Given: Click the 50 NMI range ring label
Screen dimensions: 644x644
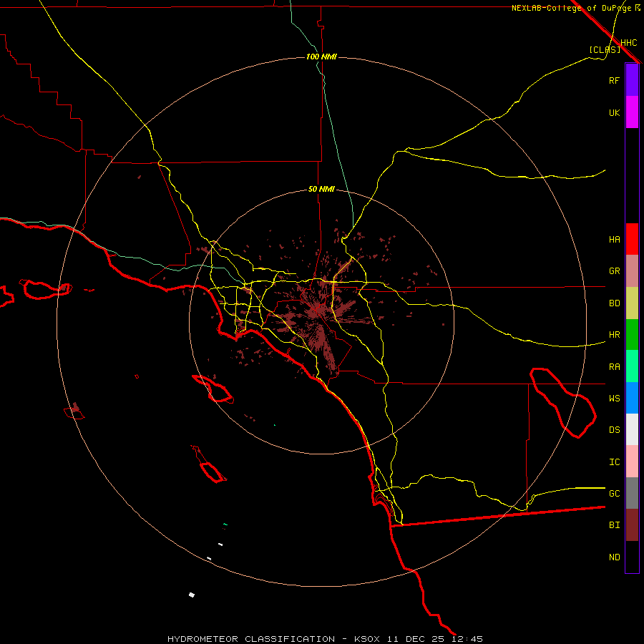Looking at the screenshot, I should [321, 189].
